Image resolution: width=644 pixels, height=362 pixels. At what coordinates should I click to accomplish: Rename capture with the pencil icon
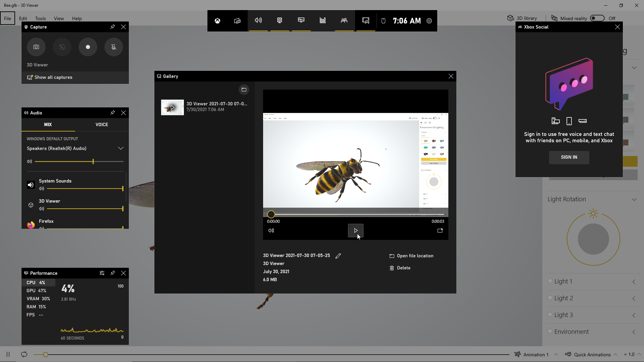click(338, 256)
